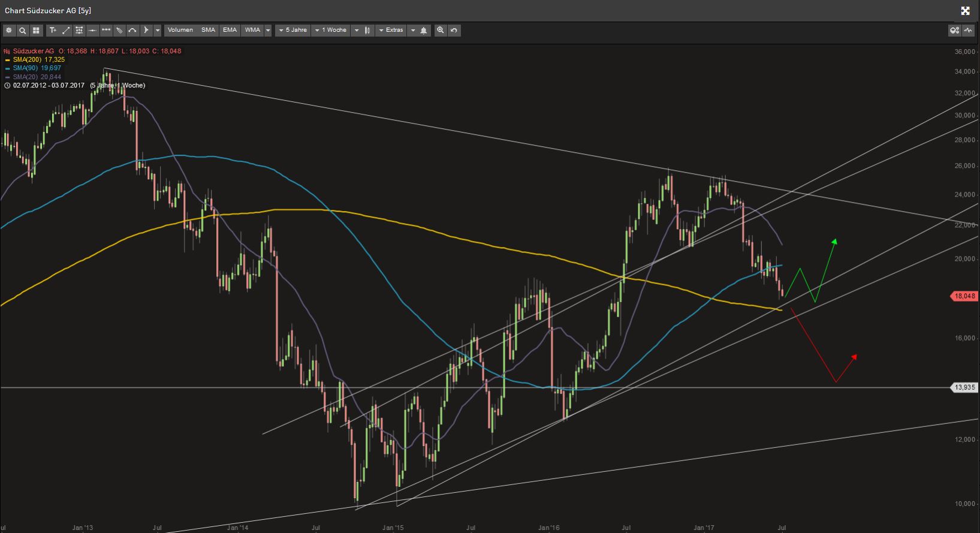Viewport: 980px width, 533px height.
Task: Click the SMA indicator button
Action: click(x=208, y=30)
